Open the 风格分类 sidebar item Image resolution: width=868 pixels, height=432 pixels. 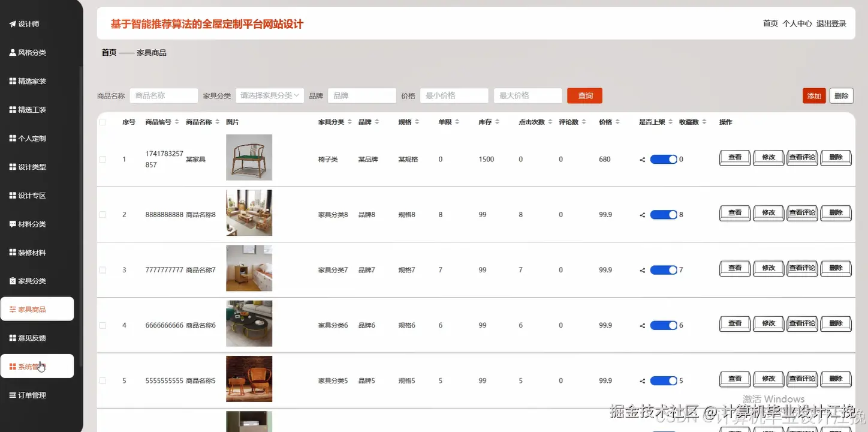(x=28, y=52)
